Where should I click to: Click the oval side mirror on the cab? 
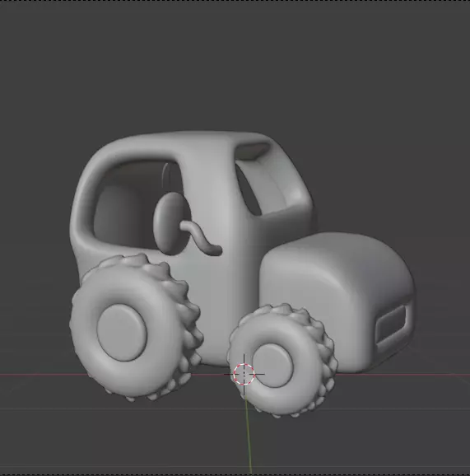(172, 223)
